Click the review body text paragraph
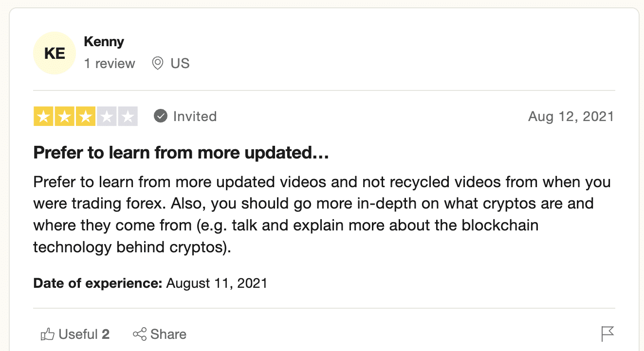This screenshot has width=644, height=351. click(x=322, y=215)
